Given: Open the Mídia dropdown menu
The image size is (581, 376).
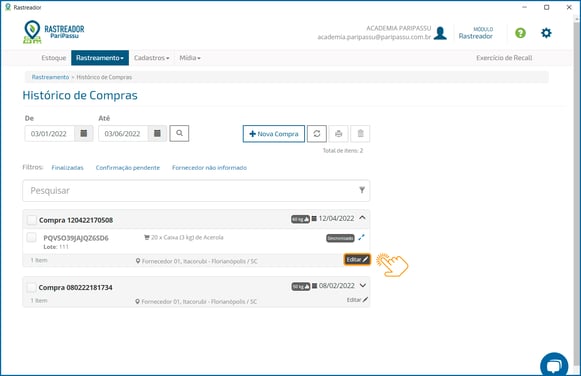Looking at the screenshot, I should [190, 58].
